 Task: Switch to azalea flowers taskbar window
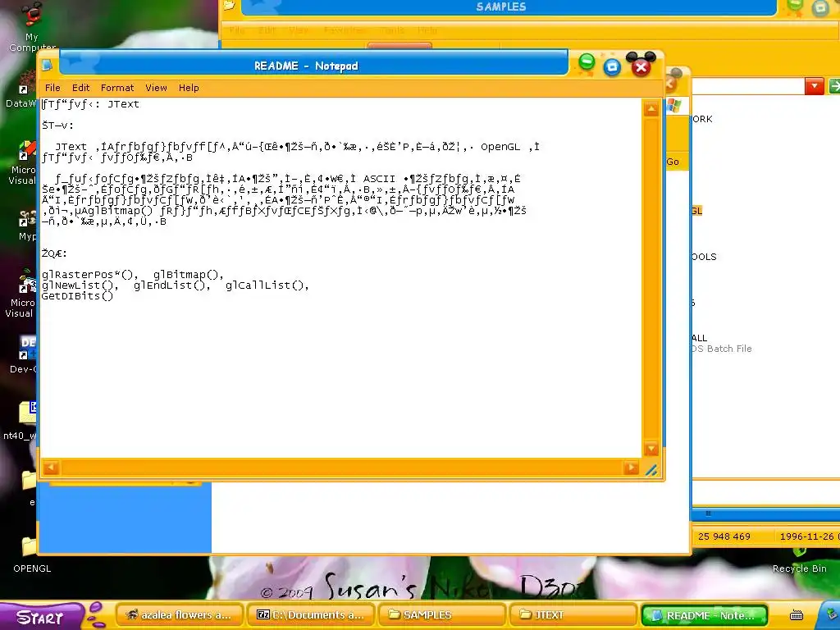[x=179, y=615]
